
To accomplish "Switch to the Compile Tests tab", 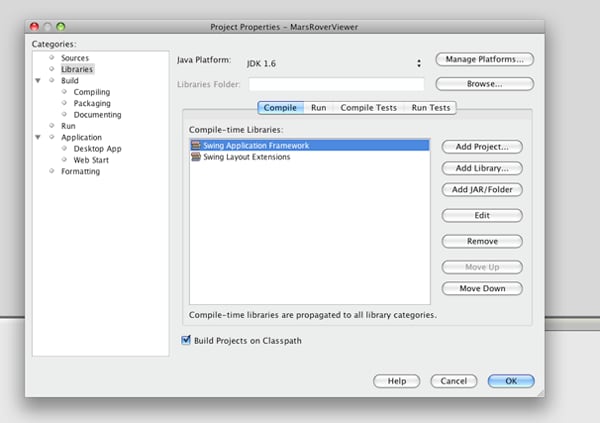I will point(368,108).
